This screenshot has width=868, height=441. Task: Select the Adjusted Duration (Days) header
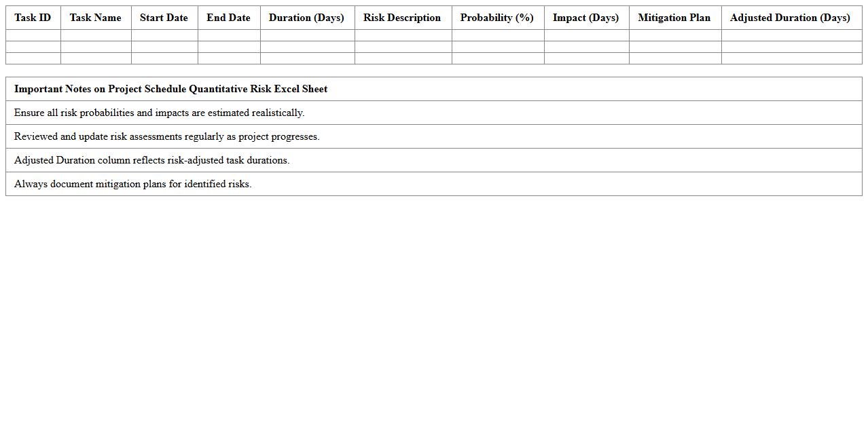pyautogui.click(x=790, y=18)
